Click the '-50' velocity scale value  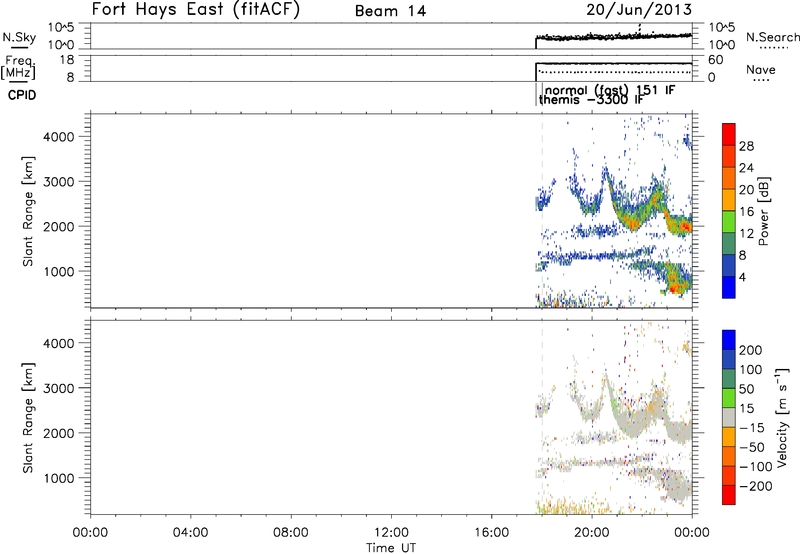click(x=752, y=447)
